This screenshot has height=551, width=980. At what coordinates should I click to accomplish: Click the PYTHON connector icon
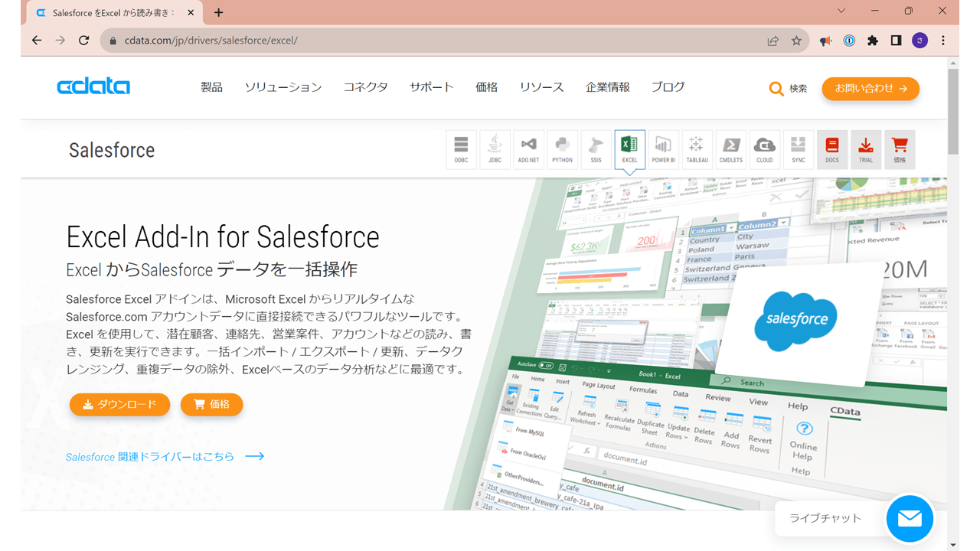[562, 149]
